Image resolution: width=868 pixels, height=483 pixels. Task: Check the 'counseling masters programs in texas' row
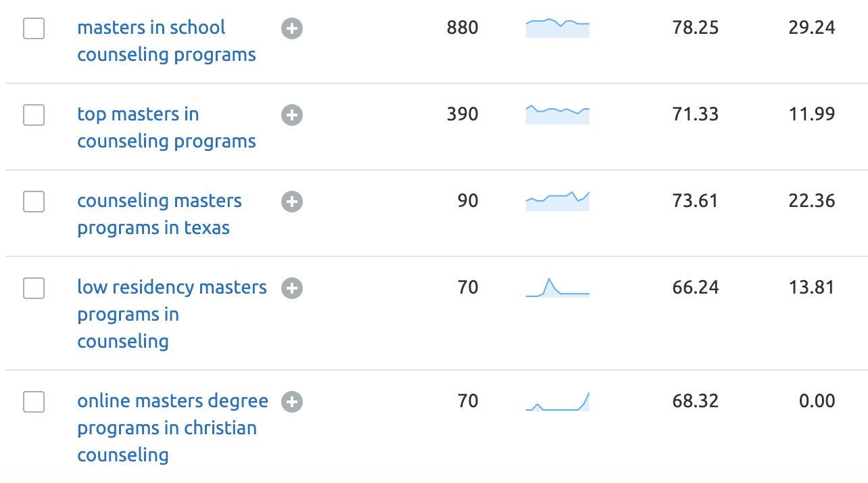coord(34,202)
